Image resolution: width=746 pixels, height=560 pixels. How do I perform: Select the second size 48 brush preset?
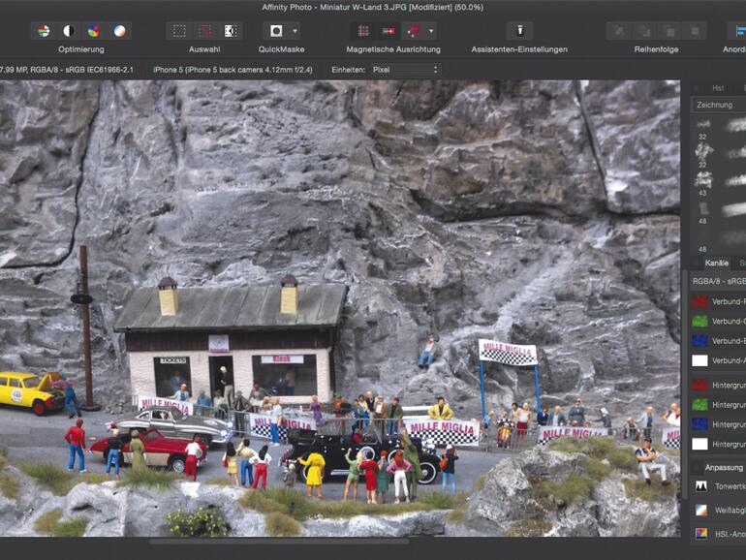click(719, 239)
